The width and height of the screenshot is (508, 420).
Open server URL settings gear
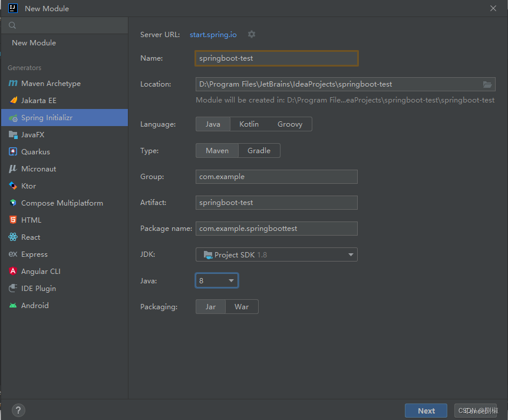pyautogui.click(x=252, y=34)
